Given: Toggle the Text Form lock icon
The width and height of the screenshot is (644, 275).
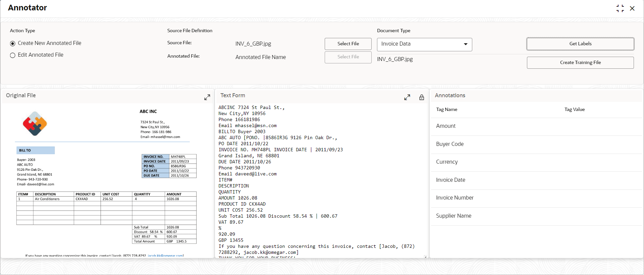Looking at the screenshot, I should tap(422, 97).
